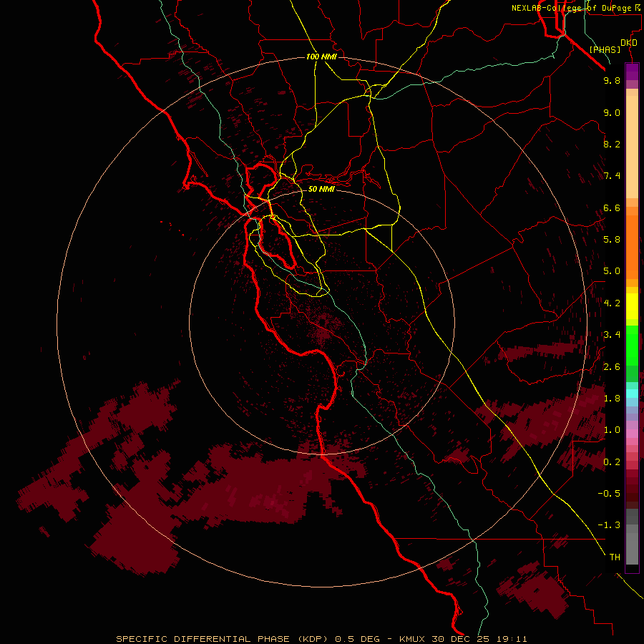Pick the pink band of the color scale

632,434
